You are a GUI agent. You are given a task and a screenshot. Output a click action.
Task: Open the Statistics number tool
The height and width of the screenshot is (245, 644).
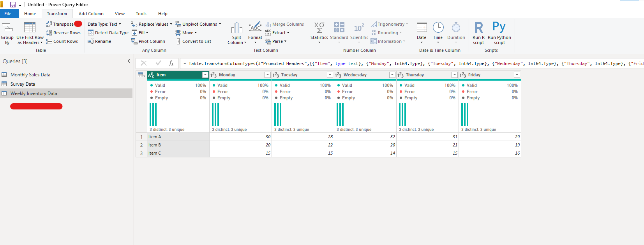319,32
